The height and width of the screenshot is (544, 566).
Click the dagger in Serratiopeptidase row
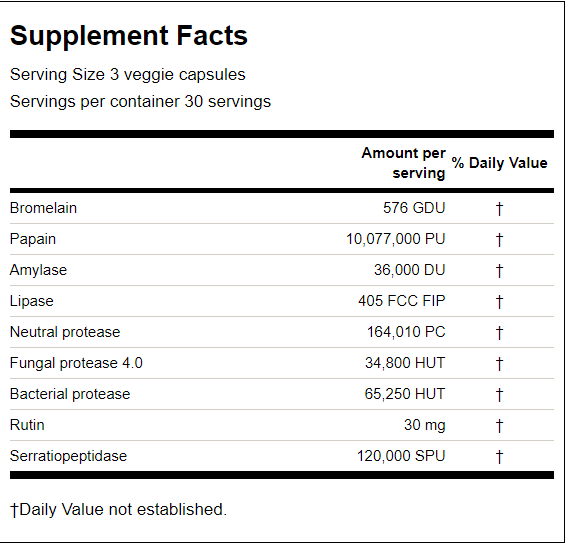pos(499,457)
